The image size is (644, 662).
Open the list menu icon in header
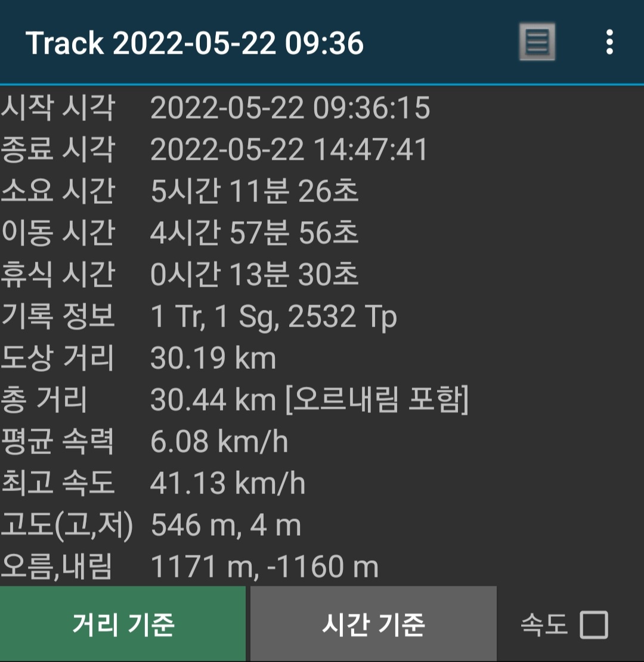click(x=537, y=42)
